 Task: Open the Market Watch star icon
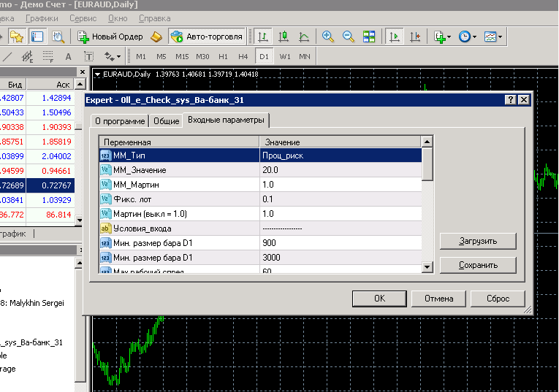coord(17,36)
